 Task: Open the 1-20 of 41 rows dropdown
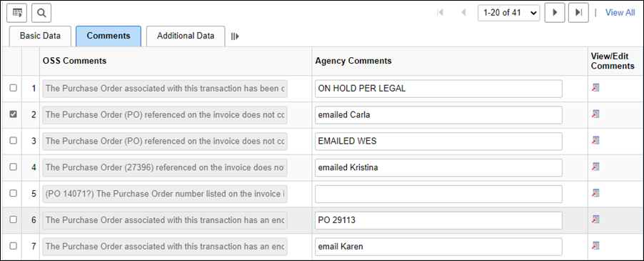pos(509,13)
